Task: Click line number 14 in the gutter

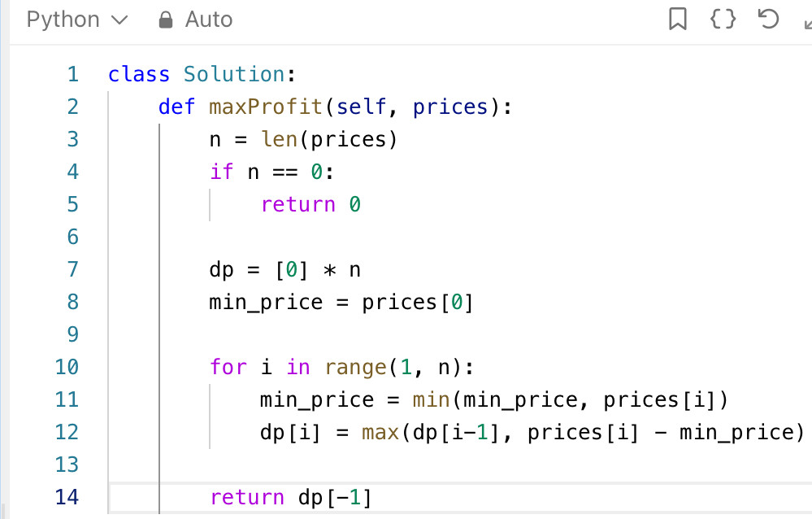Action: [x=67, y=497]
